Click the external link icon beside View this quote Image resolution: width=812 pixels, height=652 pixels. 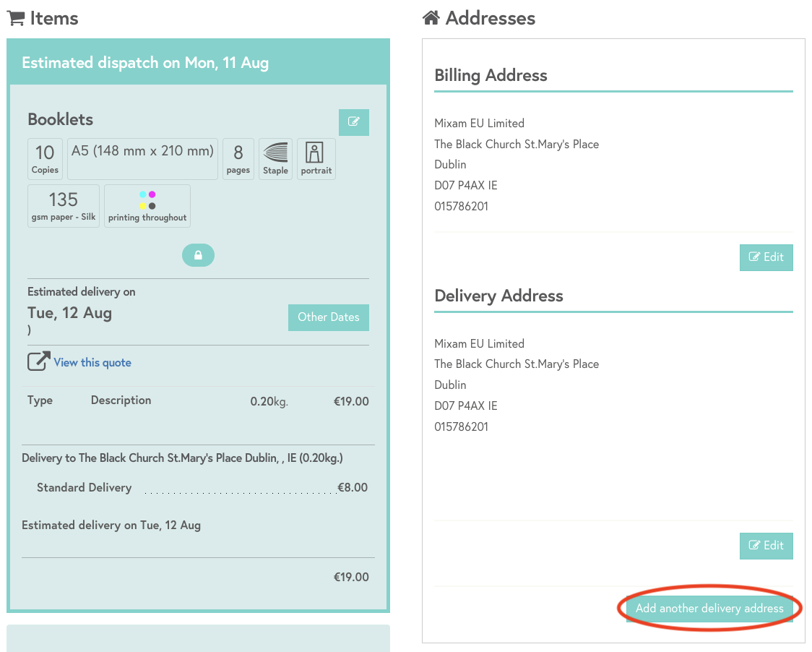(38, 360)
